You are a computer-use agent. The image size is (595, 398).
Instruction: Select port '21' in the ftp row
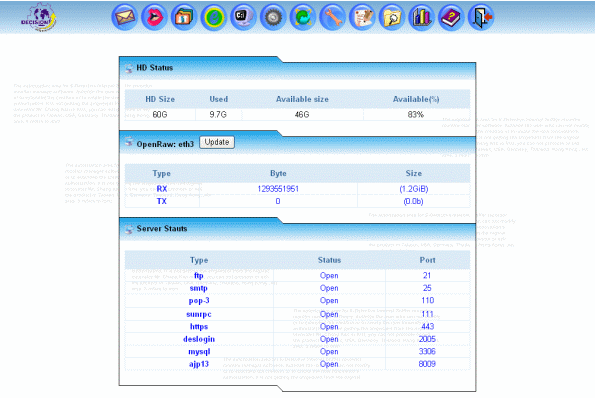(x=427, y=275)
